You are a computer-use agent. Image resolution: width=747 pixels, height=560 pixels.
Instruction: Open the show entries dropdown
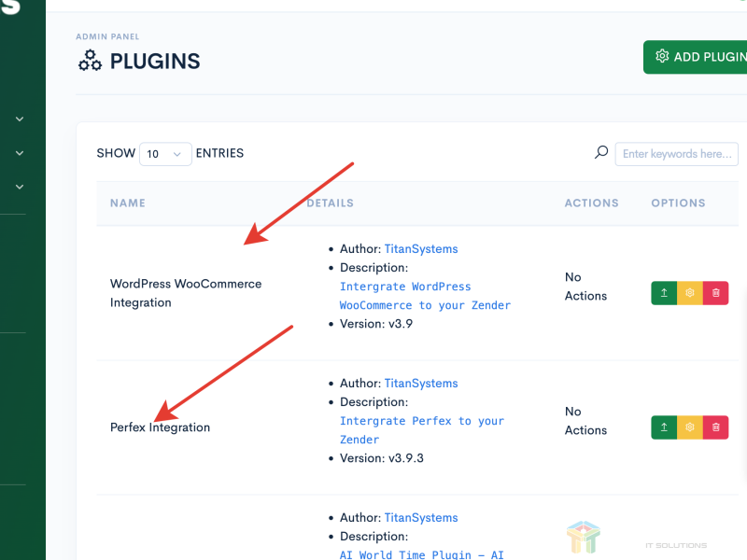pos(165,154)
